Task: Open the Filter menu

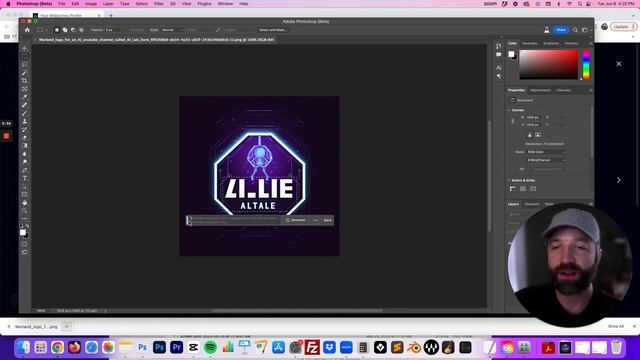Action: point(159,4)
